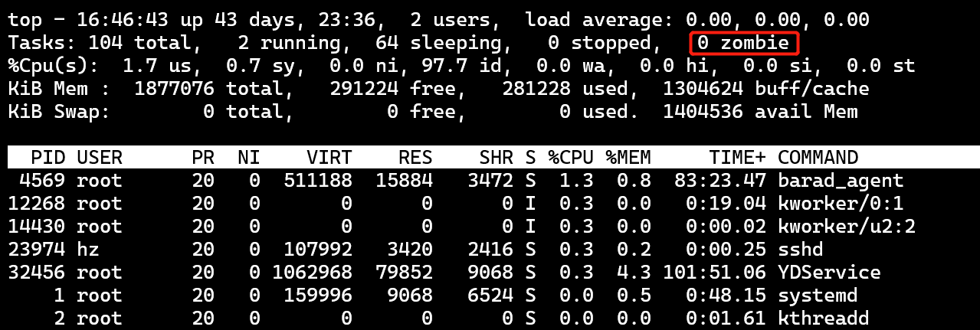
Task: Click the YDService command name
Action: [x=829, y=273]
